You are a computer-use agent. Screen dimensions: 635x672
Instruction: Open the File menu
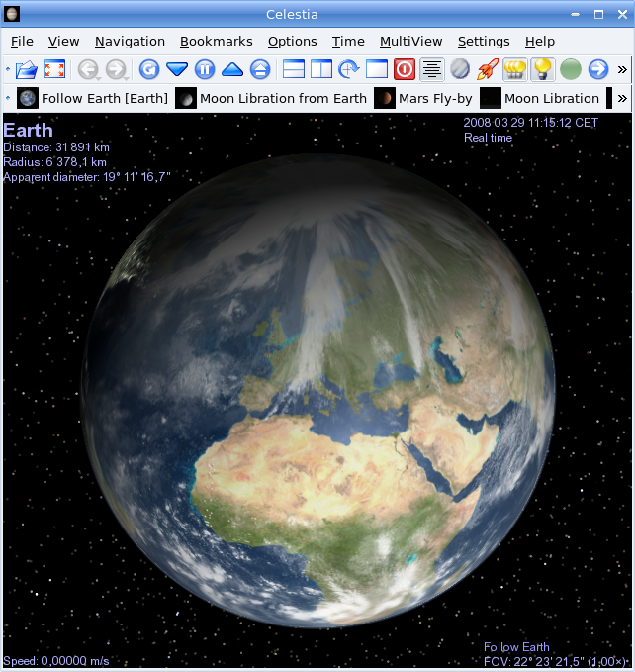pos(22,42)
